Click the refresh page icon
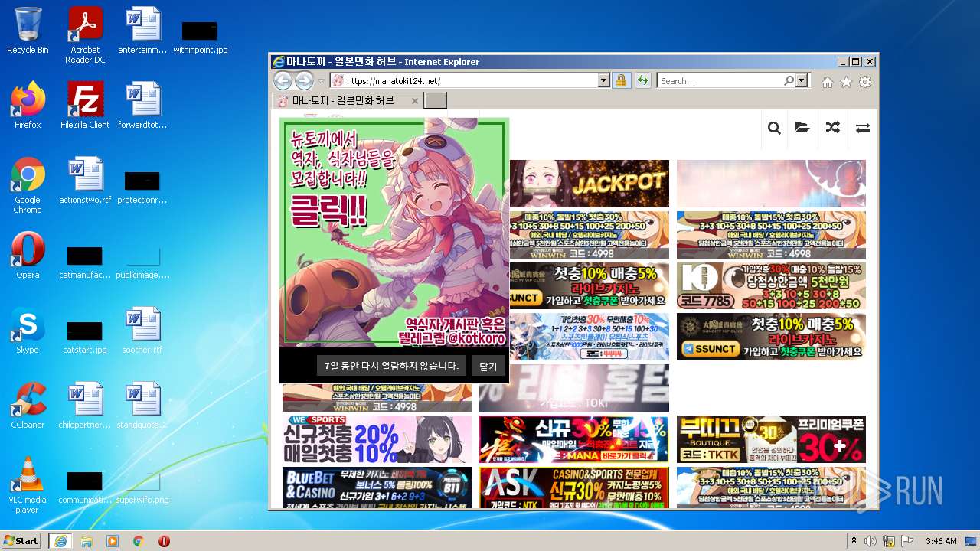The width and height of the screenshot is (980, 551). 642,80
